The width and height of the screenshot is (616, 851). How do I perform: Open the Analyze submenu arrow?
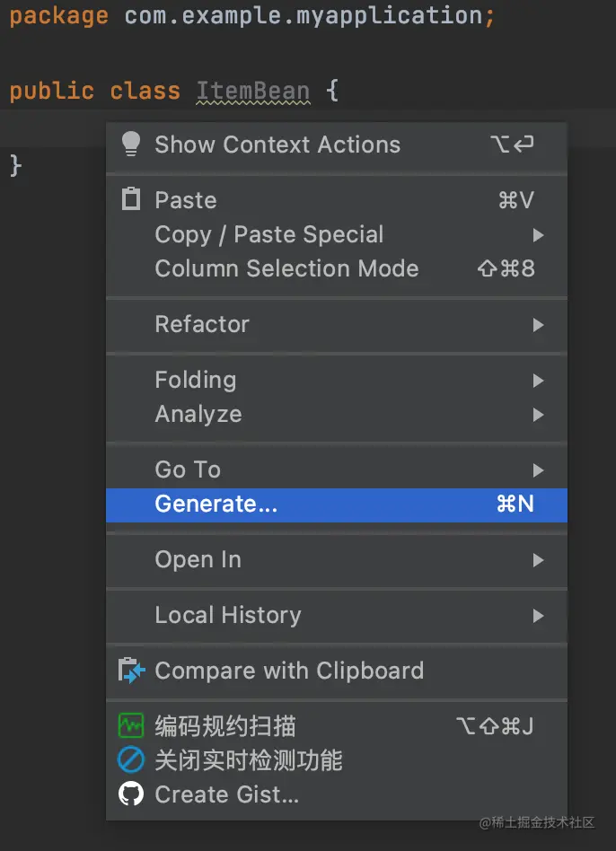click(538, 415)
